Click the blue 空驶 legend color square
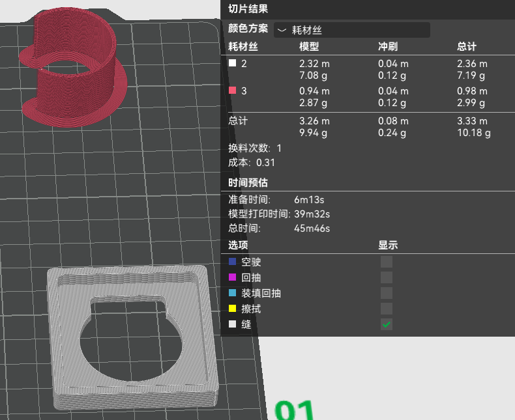This screenshot has width=515, height=420. [x=232, y=262]
